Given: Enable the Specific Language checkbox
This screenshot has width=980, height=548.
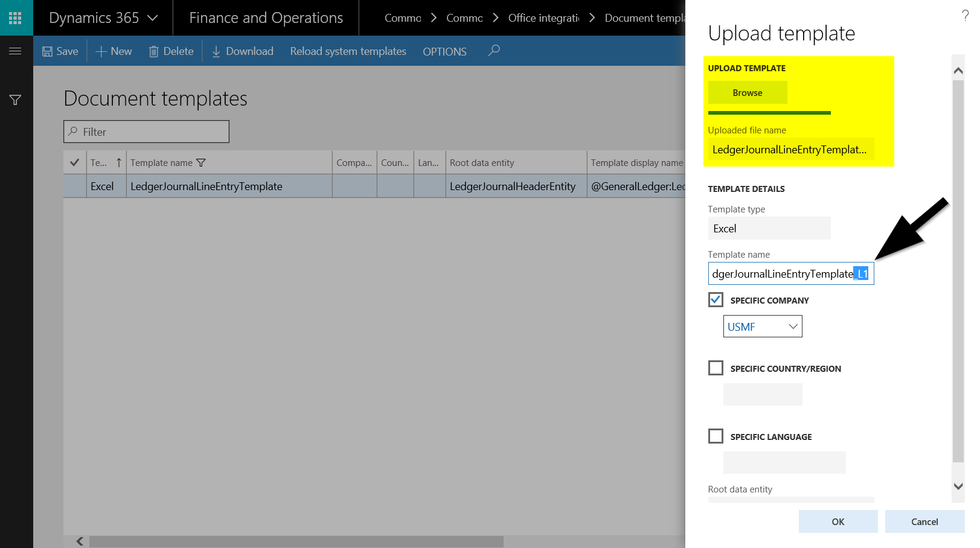Looking at the screenshot, I should click(716, 436).
